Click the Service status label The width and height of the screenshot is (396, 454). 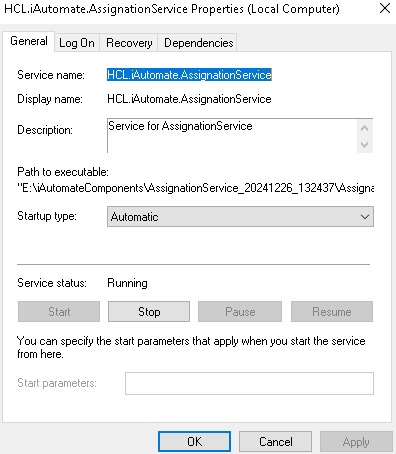tap(52, 283)
